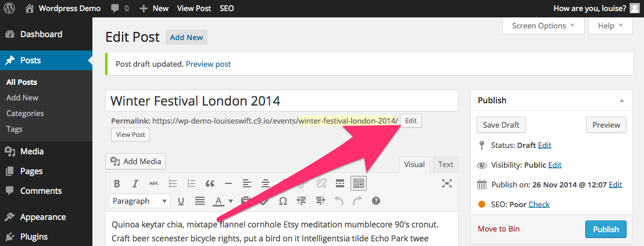Image resolution: width=644 pixels, height=246 pixels.
Task: Expand the Screen Options panel
Action: pos(543,26)
